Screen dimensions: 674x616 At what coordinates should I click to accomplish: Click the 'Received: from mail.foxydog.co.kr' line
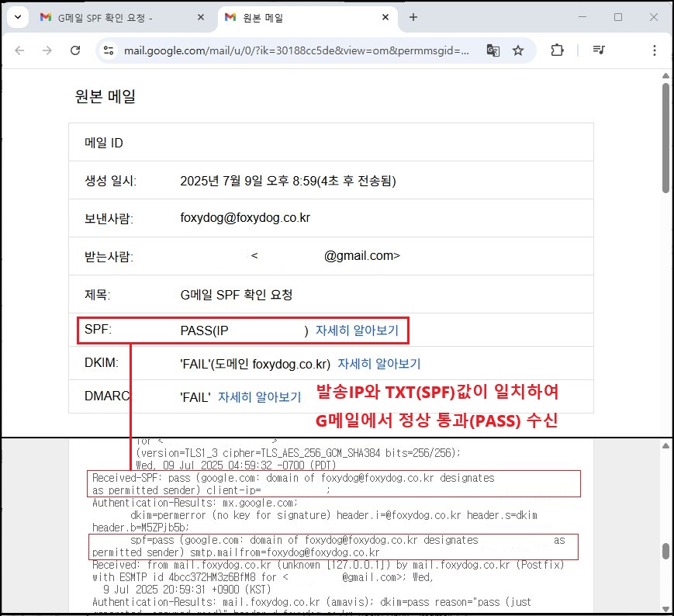[328, 565]
